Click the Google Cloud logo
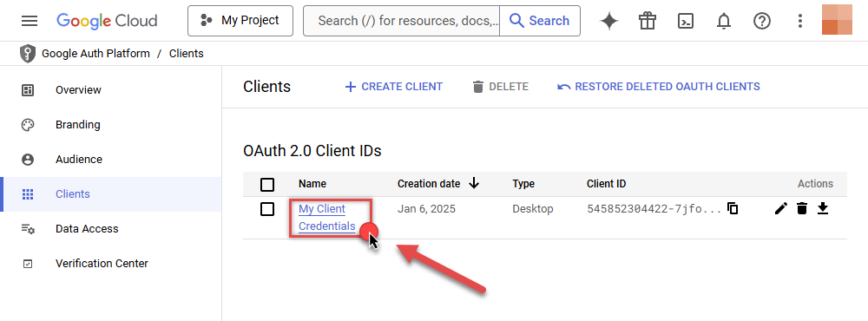This screenshot has height=321, width=868. (x=107, y=21)
